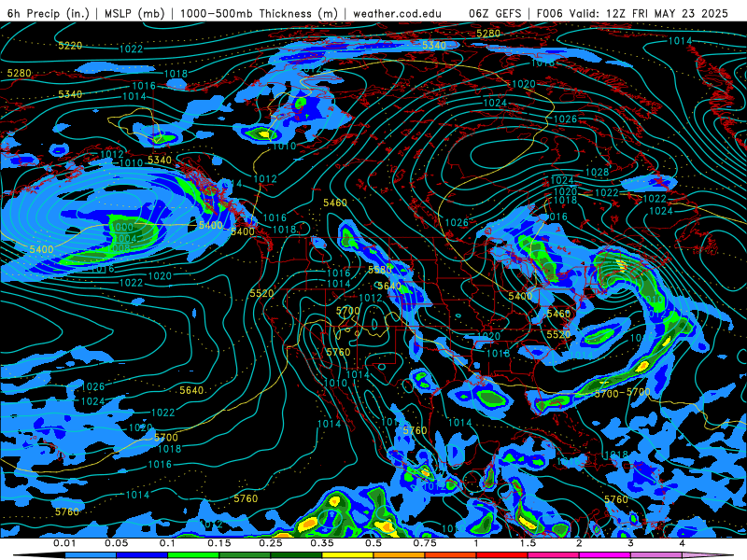Click the 1000 isobar label in Pacific low
The height and width of the screenshot is (560, 747).
[x=122, y=228]
